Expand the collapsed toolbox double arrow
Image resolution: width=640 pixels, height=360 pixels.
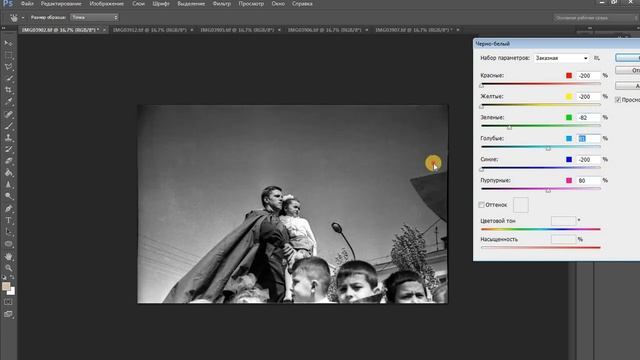4,28
